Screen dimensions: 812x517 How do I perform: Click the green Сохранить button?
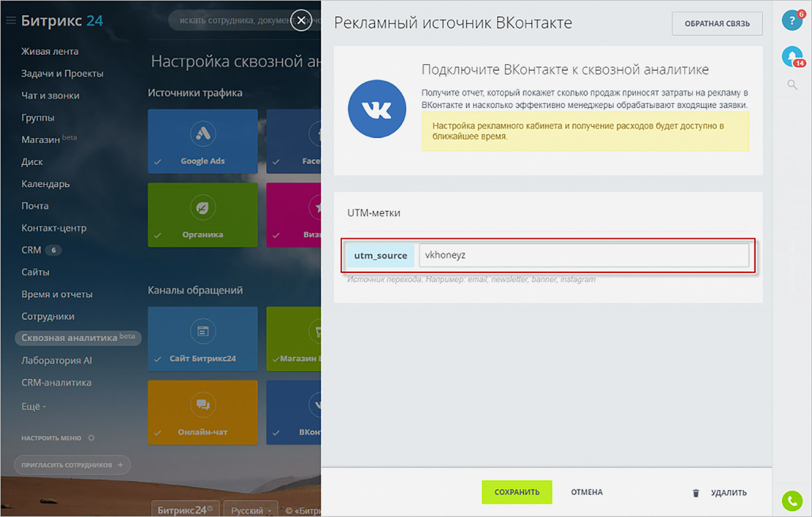coord(517,492)
